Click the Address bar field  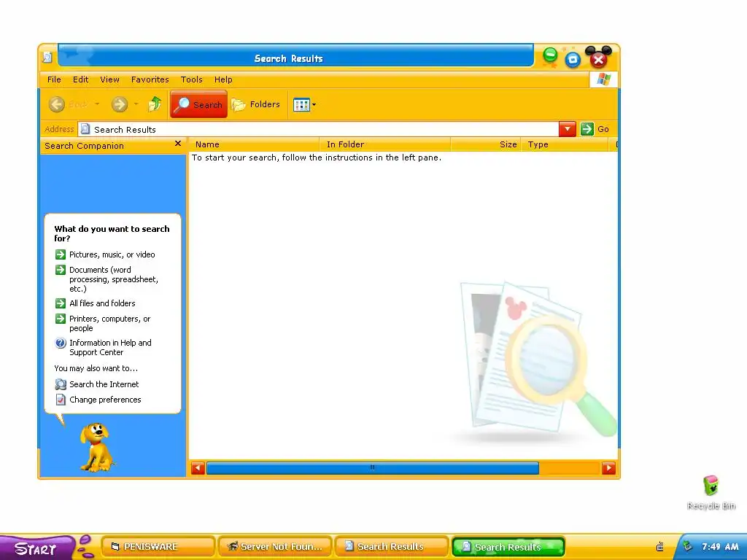pos(318,129)
